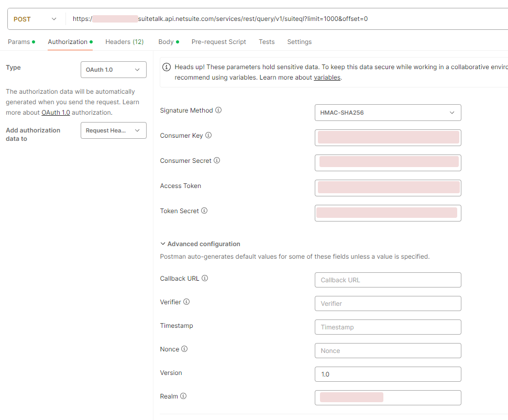Open the POST HTTP method dropdown
This screenshot has height=420, width=508.
click(x=35, y=19)
